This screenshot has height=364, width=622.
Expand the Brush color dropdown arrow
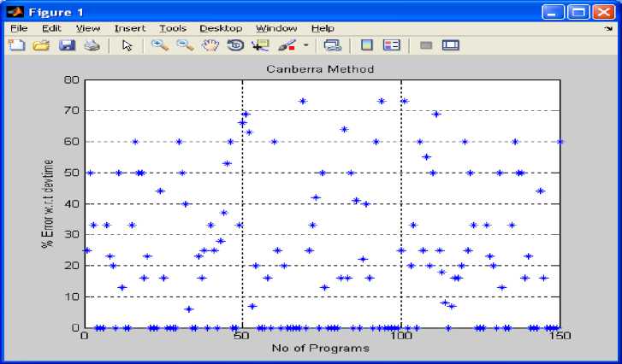tap(305, 45)
